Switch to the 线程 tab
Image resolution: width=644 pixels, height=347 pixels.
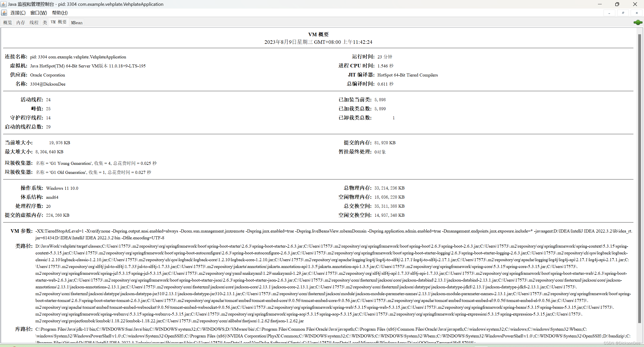(34, 22)
